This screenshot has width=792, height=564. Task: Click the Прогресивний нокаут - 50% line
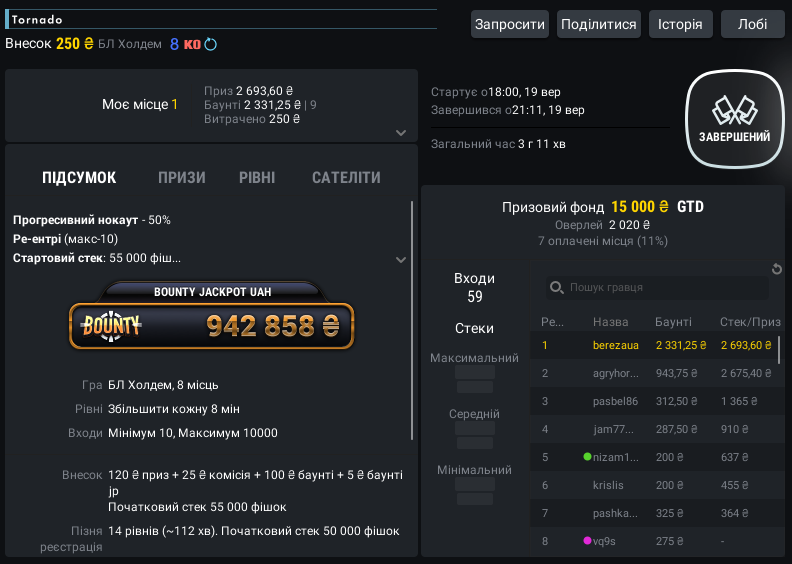(91, 220)
